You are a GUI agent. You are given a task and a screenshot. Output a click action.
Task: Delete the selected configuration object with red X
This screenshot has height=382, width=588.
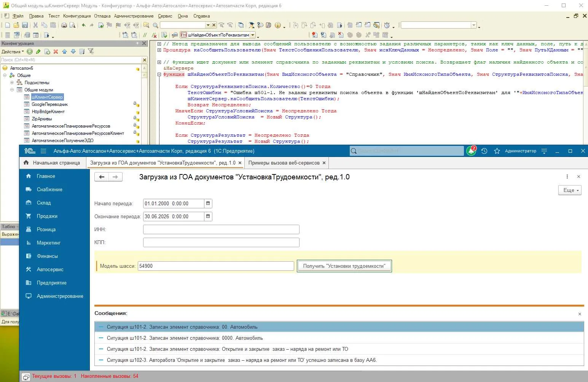[x=56, y=51]
